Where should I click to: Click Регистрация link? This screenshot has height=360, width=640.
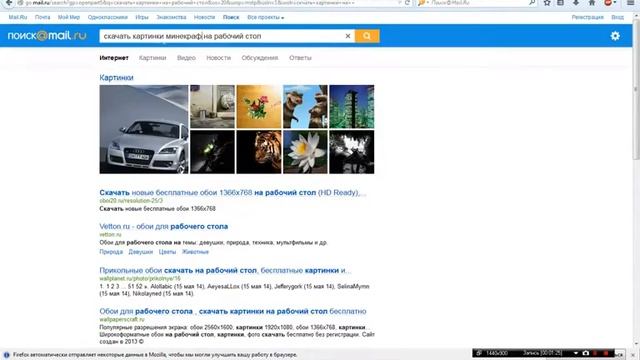[587, 18]
